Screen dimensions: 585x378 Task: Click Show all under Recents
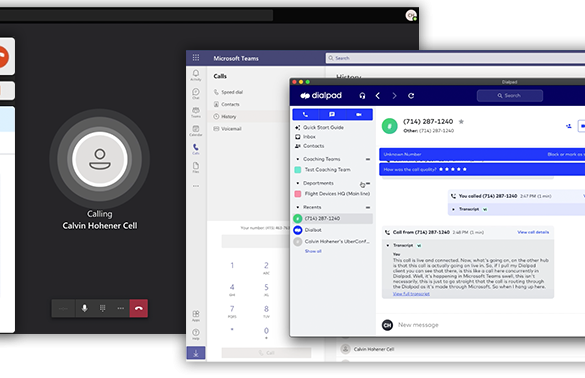(x=313, y=251)
